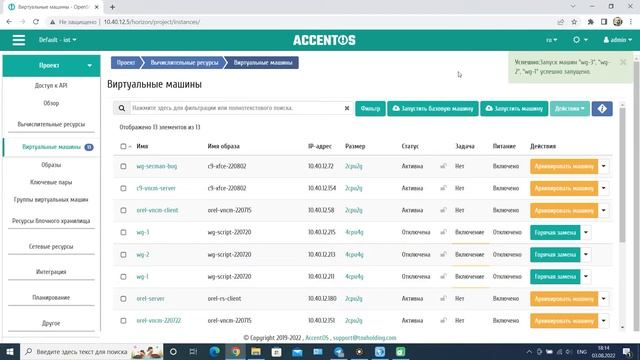Open Microsoft Edge from the taskbar
640x360 pixels.
click(215, 351)
